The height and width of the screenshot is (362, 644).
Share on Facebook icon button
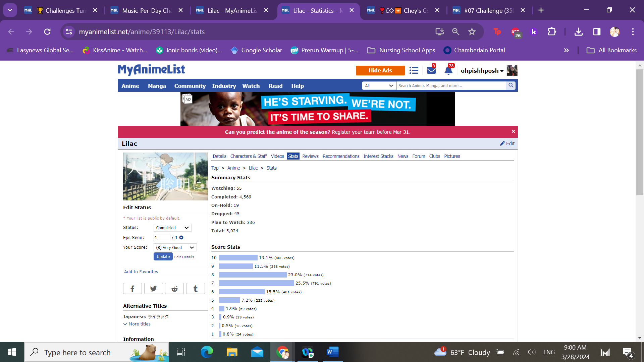[x=132, y=289]
